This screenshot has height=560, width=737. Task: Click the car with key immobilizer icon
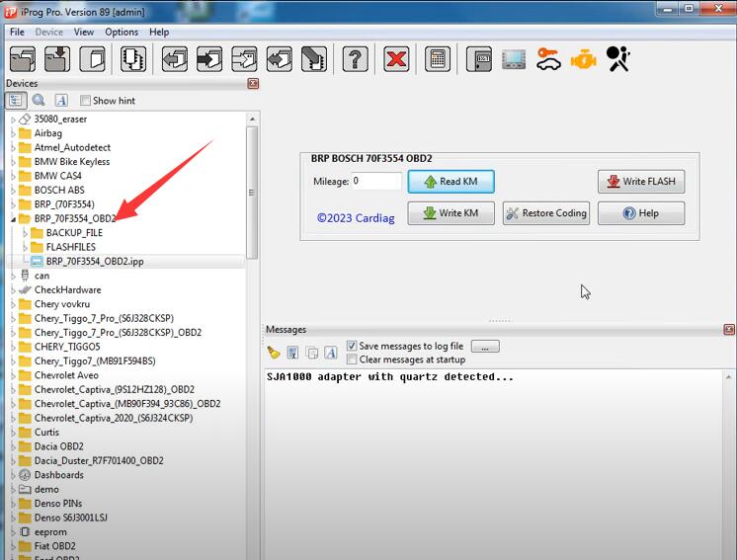pos(548,59)
